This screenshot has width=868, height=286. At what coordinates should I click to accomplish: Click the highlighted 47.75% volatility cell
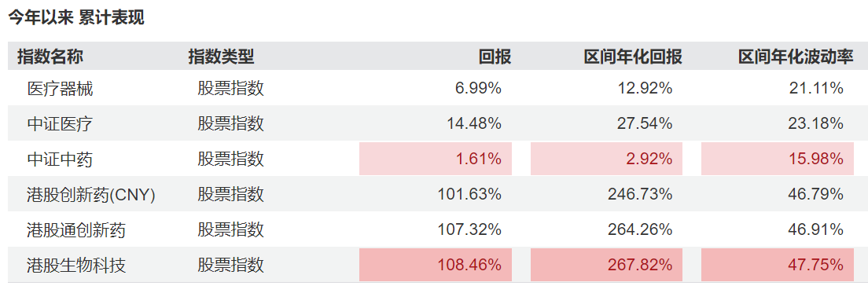778,265
